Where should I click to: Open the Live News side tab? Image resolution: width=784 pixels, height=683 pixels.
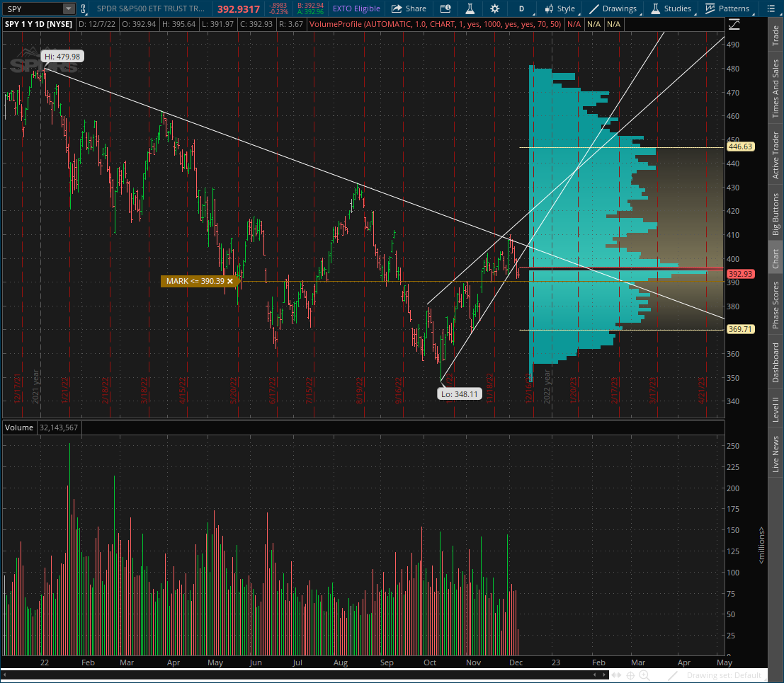click(x=776, y=454)
